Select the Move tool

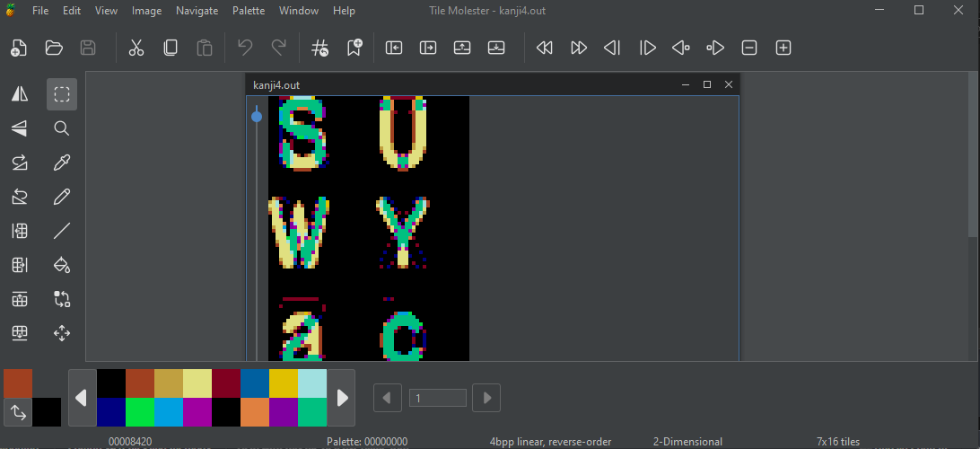tap(62, 333)
